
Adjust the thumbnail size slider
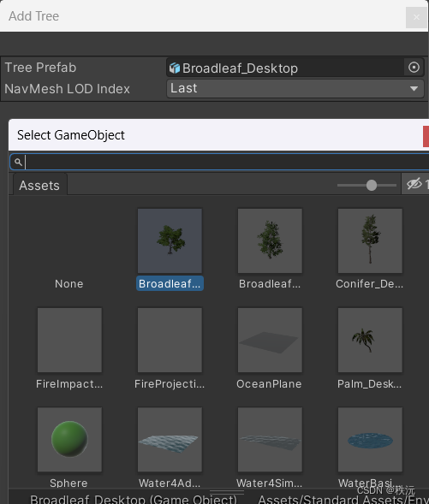tap(372, 185)
